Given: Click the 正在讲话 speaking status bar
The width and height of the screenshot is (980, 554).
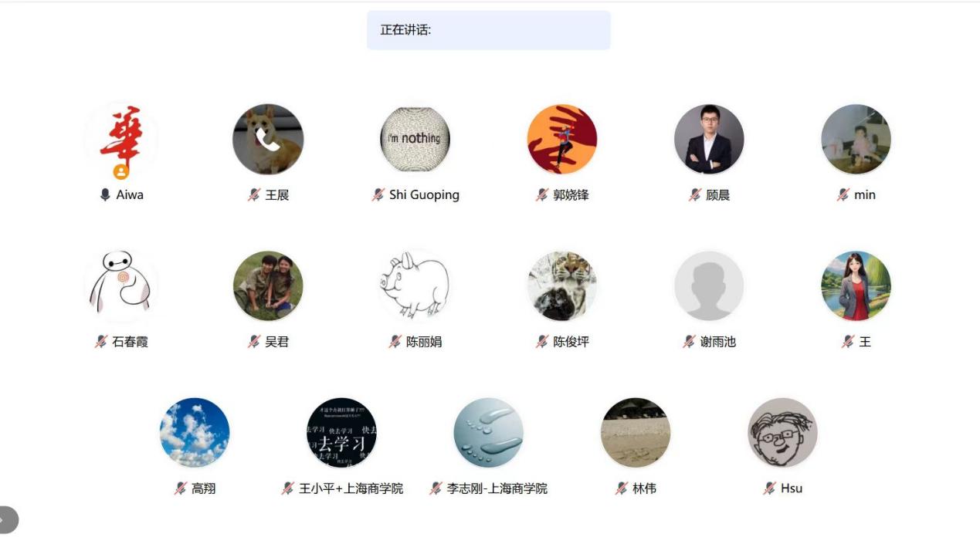Looking at the screenshot, I should click(489, 30).
